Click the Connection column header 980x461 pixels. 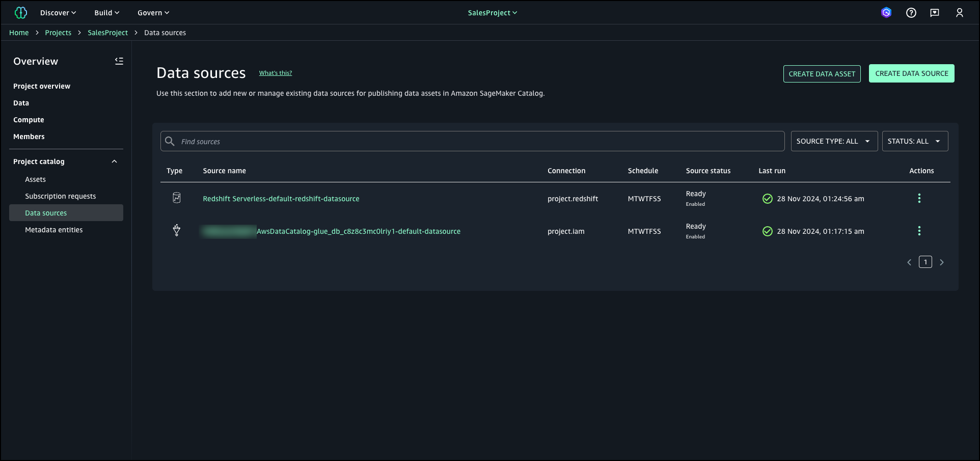coord(566,171)
